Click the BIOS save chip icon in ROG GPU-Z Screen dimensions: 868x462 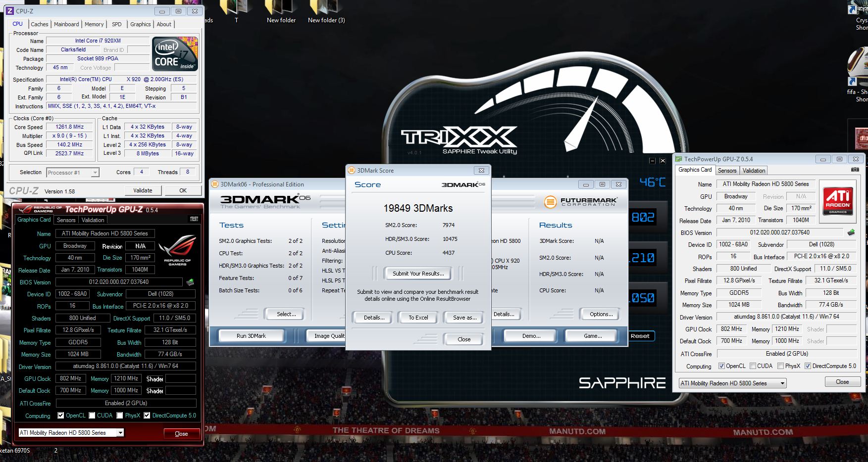190,282
